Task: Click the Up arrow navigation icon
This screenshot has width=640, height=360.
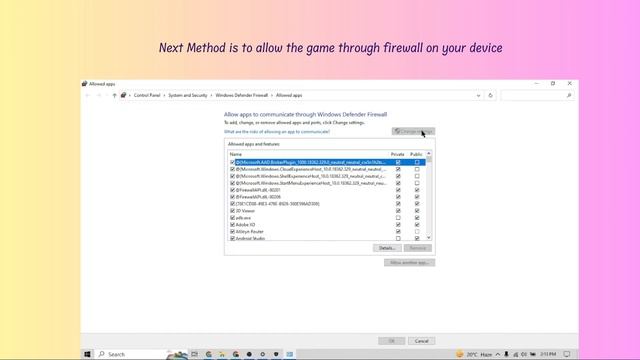Action: (114, 96)
